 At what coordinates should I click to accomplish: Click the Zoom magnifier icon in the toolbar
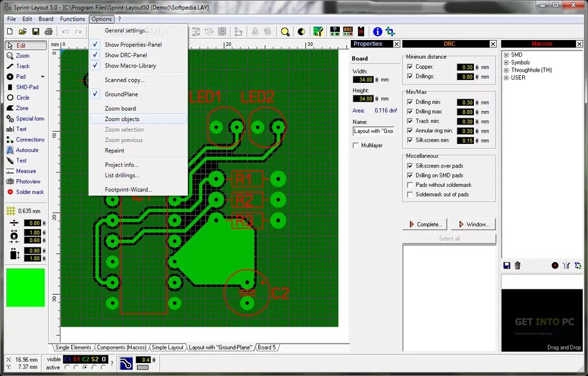pos(285,32)
